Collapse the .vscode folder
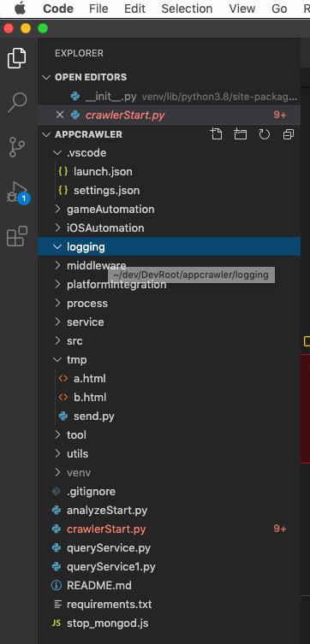 click(x=57, y=153)
